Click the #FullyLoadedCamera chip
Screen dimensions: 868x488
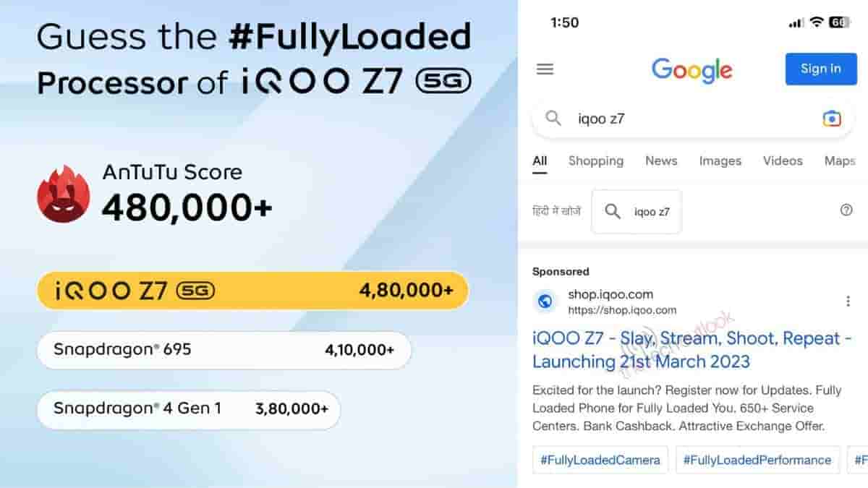600,460
